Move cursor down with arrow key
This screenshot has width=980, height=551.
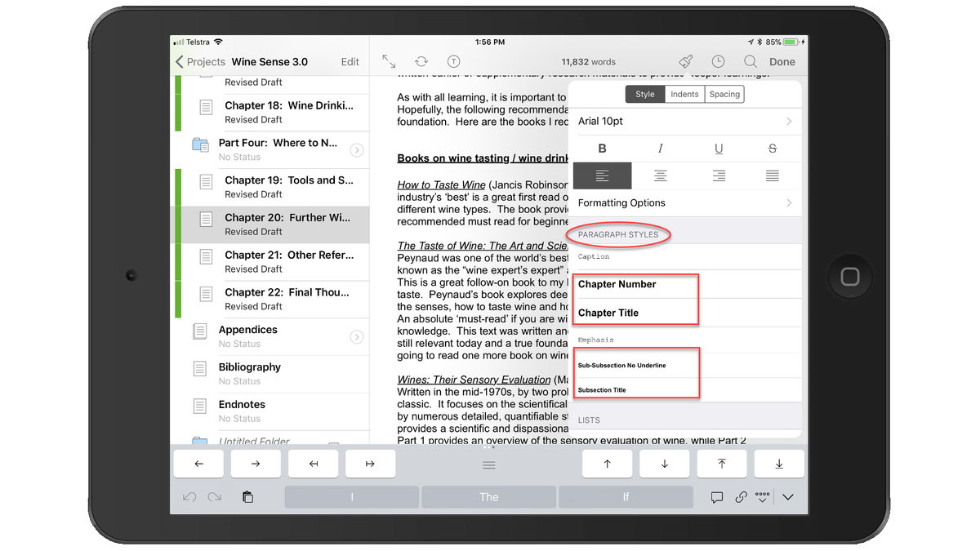[664, 464]
